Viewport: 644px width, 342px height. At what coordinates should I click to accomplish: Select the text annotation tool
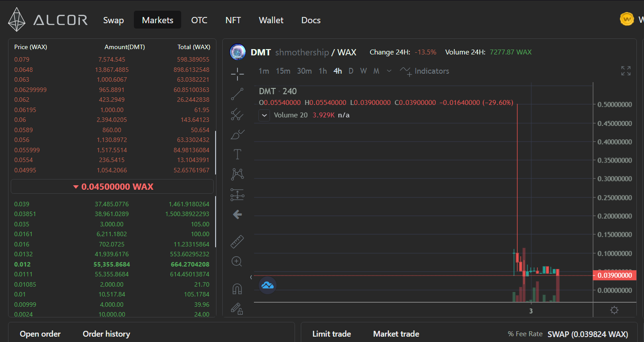[237, 154]
